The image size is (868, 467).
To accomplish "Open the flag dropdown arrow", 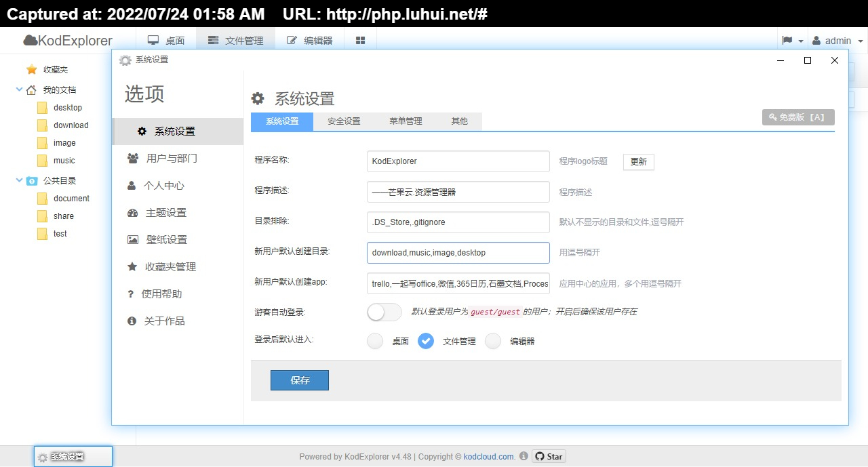I will click(801, 41).
